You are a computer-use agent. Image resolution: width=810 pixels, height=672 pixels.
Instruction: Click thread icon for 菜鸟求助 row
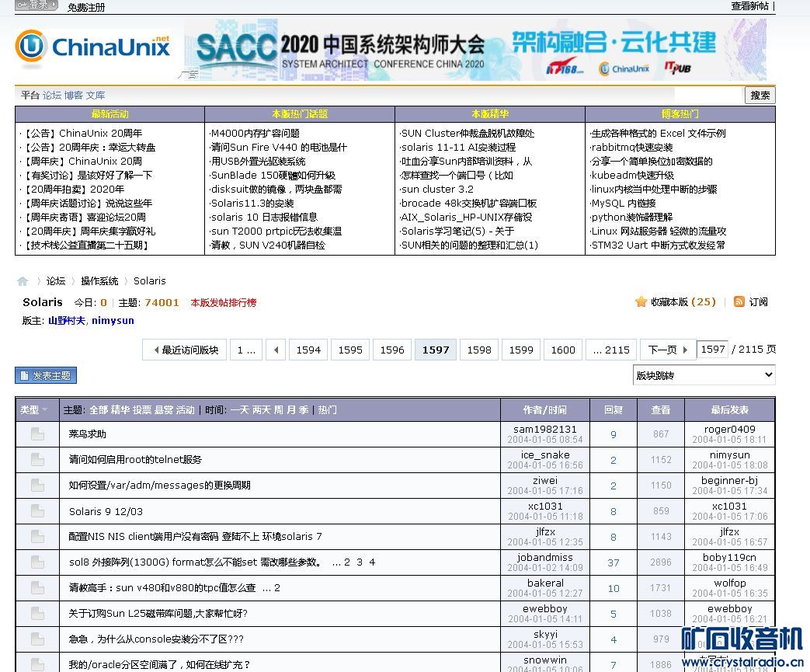point(37,434)
